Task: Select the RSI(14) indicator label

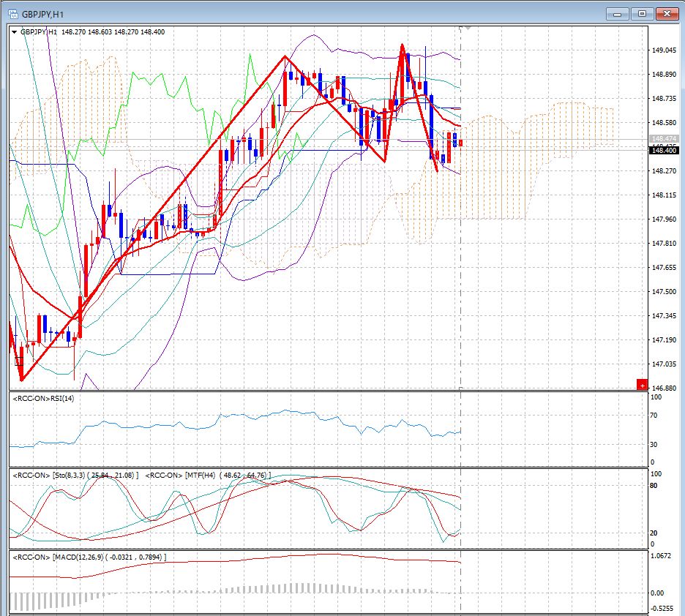Action: coord(44,399)
